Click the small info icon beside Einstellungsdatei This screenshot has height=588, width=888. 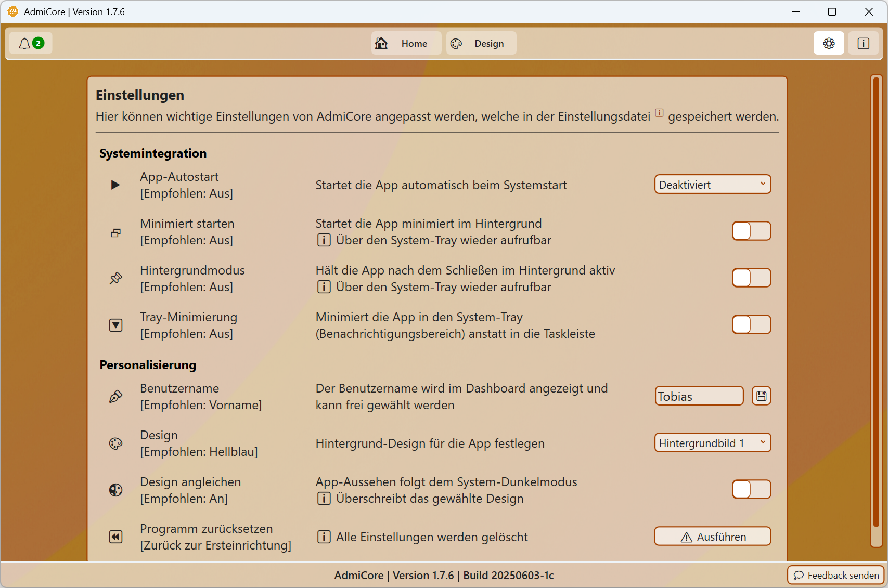659,113
